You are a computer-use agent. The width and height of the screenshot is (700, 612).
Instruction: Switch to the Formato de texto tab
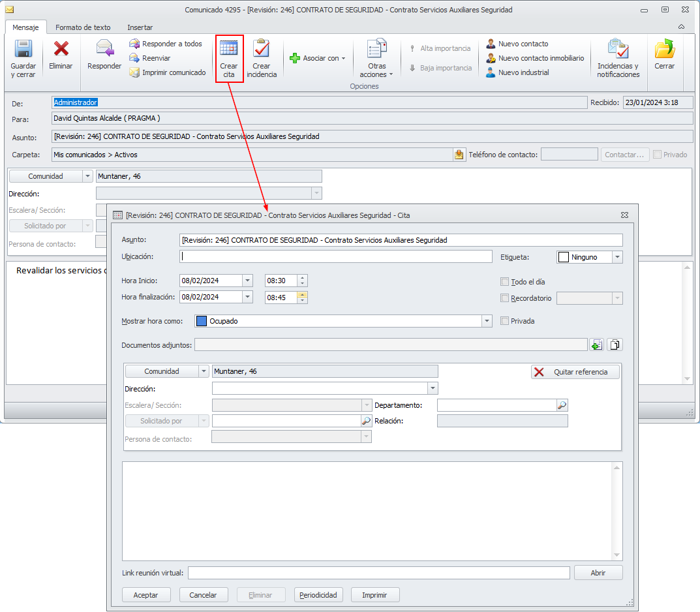click(83, 27)
